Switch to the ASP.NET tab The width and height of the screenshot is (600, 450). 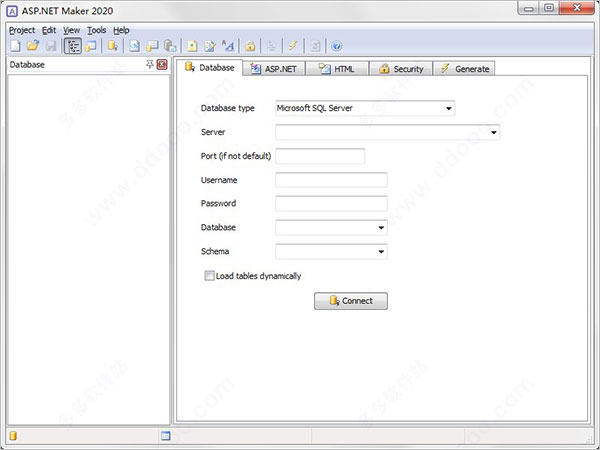click(x=274, y=69)
